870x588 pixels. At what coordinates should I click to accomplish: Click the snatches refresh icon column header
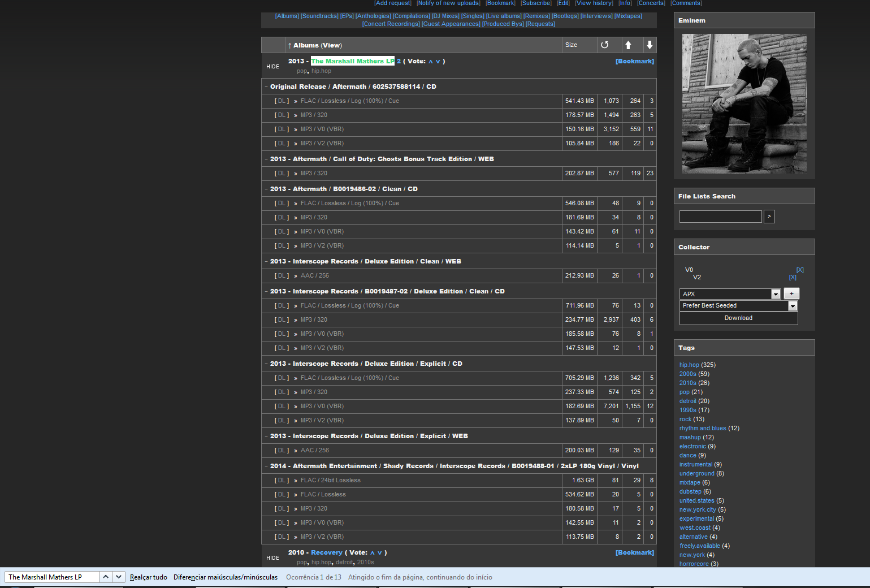pyautogui.click(x=604, y=45)
